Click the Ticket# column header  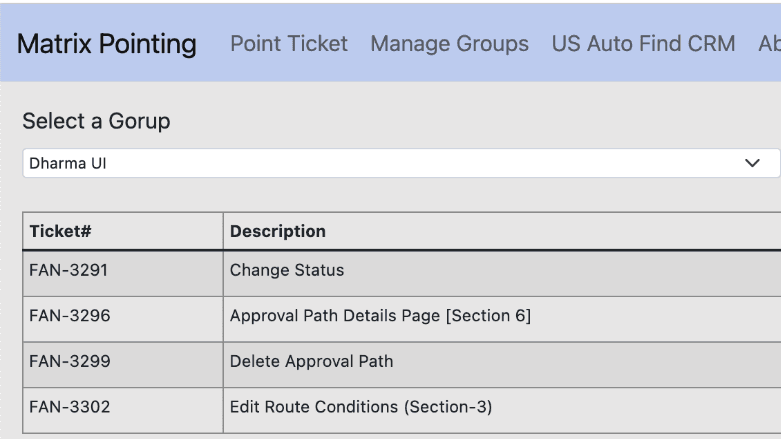pos(60,231)
